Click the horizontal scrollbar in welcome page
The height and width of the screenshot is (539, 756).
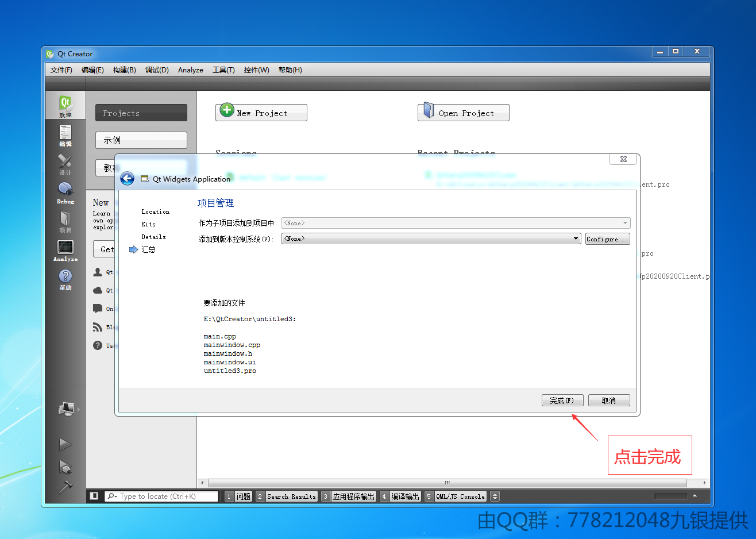coord(448,483)
